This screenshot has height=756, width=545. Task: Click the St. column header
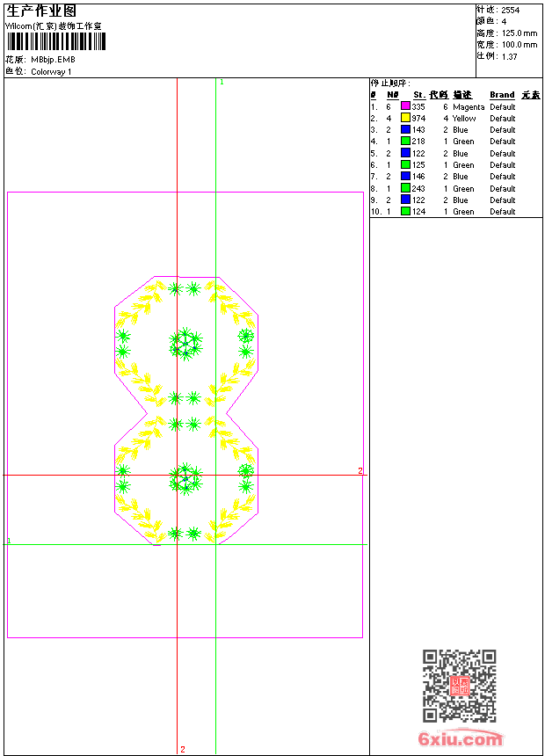[419, 95]
